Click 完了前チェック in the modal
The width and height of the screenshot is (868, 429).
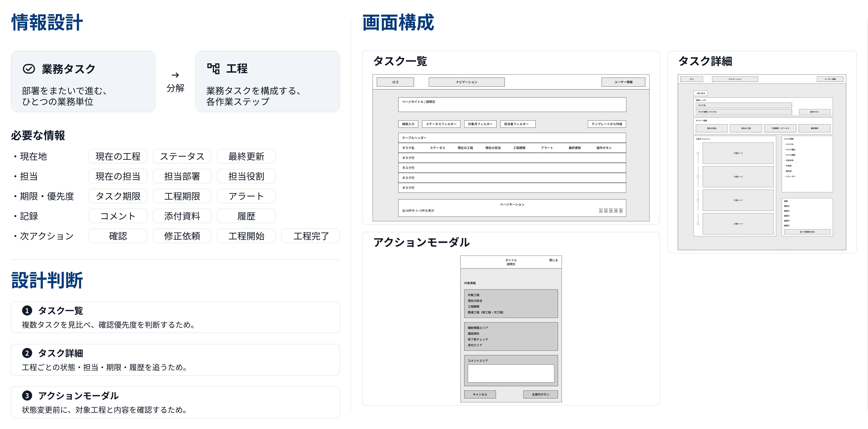point(477,339)
